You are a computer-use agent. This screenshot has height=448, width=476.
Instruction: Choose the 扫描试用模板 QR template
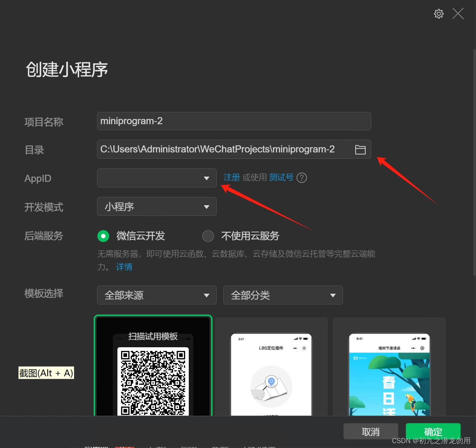click(153, 366)
